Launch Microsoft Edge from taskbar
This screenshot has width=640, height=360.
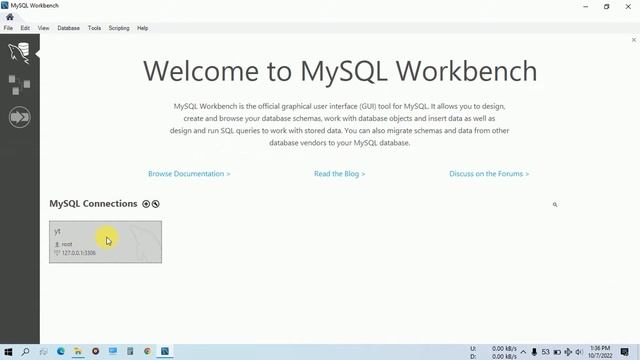[61, 351]
